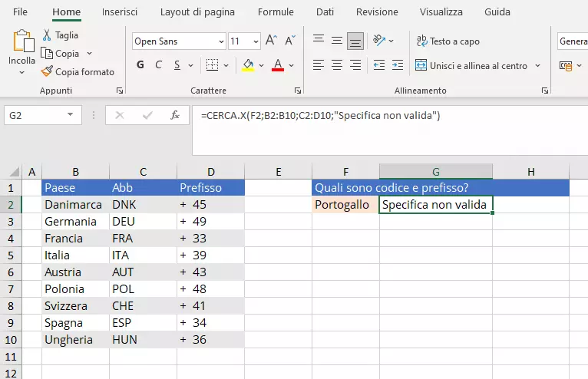Toggle Testo a capo wrap text
Viewport: 588px width, 379px height.
point(448,41)
